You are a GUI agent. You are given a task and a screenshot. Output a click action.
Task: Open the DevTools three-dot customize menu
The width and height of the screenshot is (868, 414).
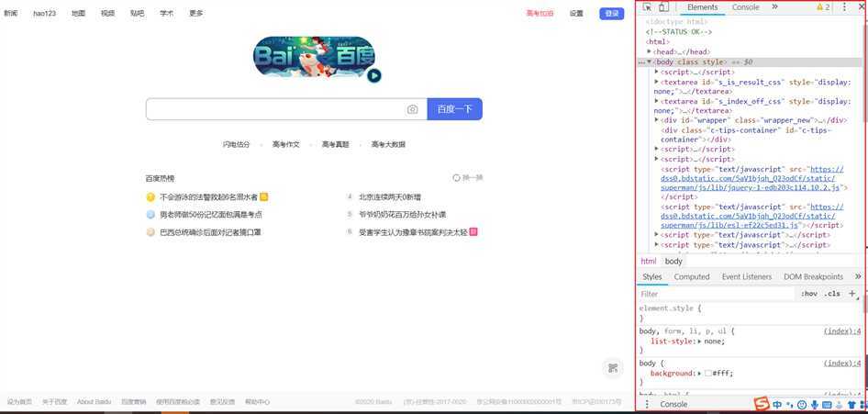pos(844,7)
